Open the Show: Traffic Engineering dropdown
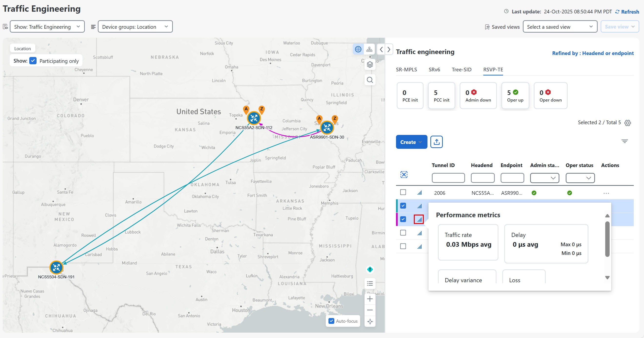644x338 pixels. pos(47,27)
